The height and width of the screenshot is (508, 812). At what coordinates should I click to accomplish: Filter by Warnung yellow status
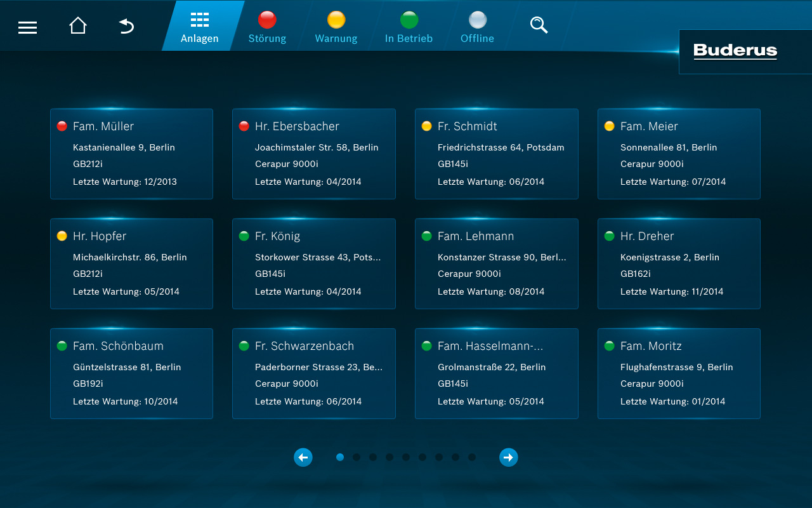click(x=336, y=27)
